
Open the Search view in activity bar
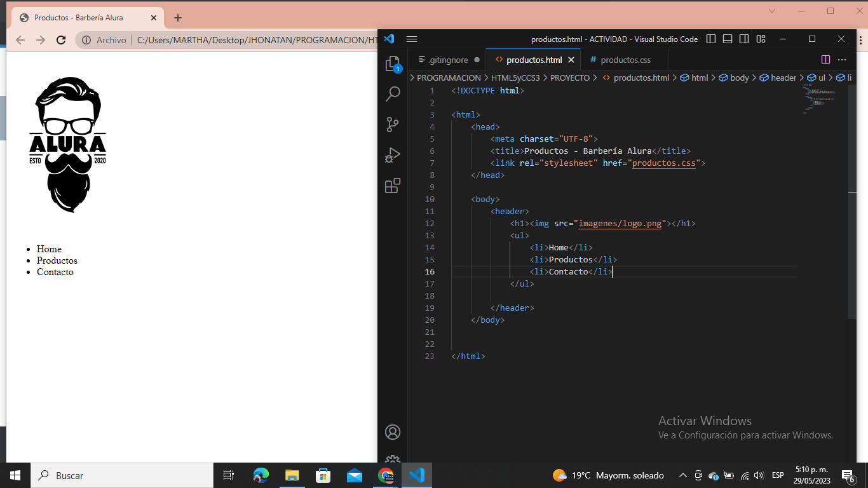click(x=393, y=94)
